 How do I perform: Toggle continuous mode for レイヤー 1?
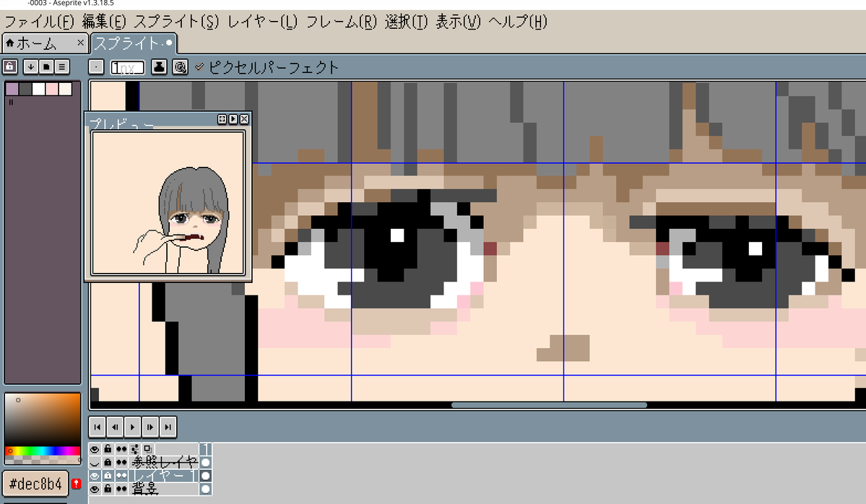121,476
